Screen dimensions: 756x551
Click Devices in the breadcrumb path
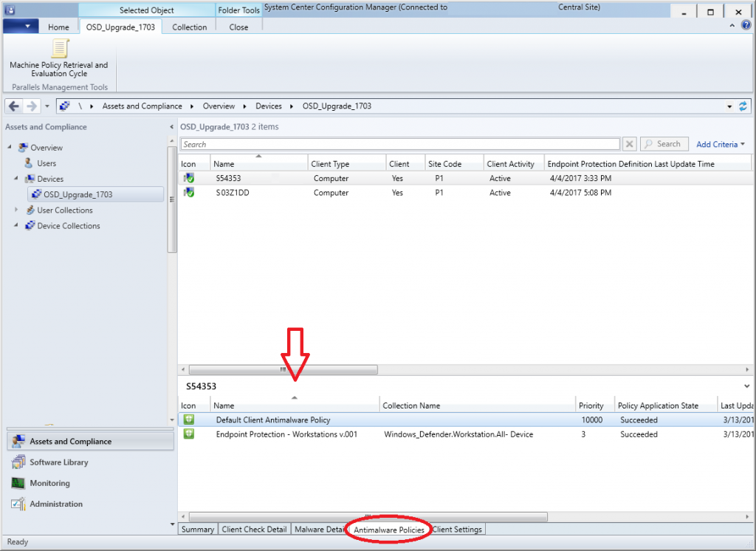click(x=269, y=106)
